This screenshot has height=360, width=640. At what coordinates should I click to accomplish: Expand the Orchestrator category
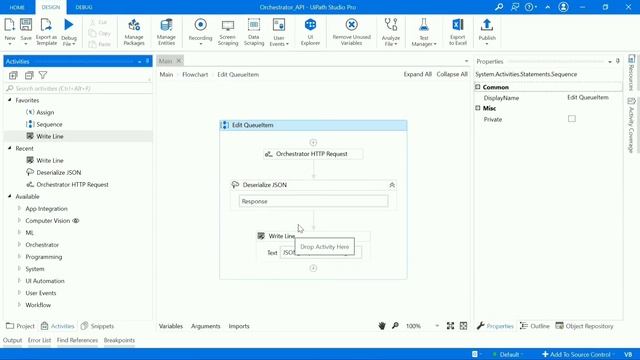19,244
